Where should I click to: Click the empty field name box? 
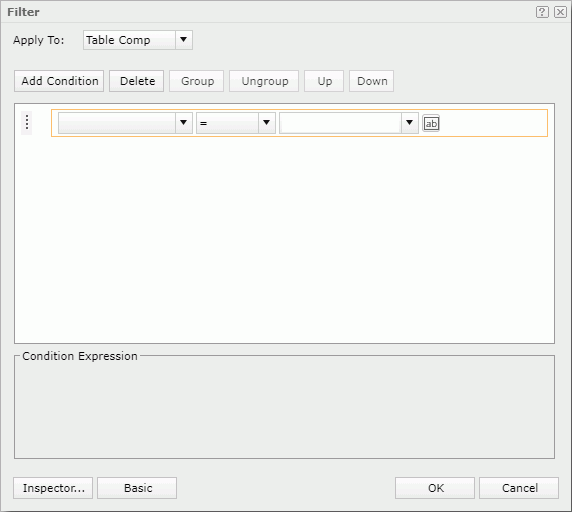(117, 123)
